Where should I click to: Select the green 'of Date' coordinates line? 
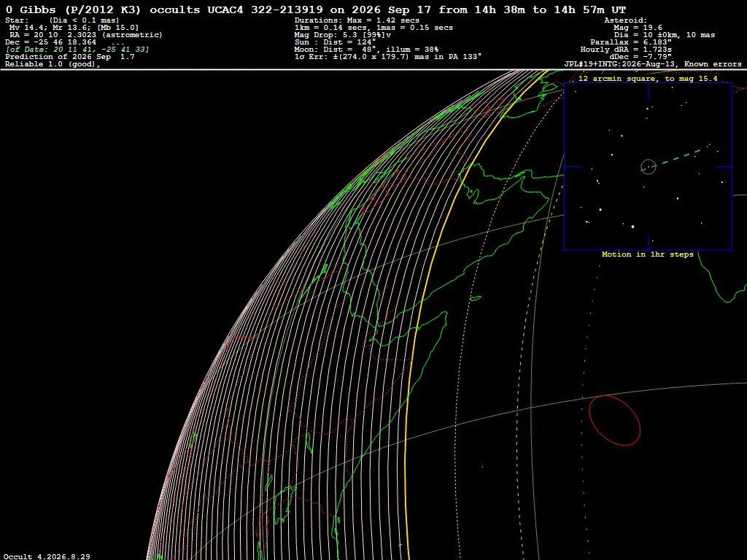coord(77,50)
